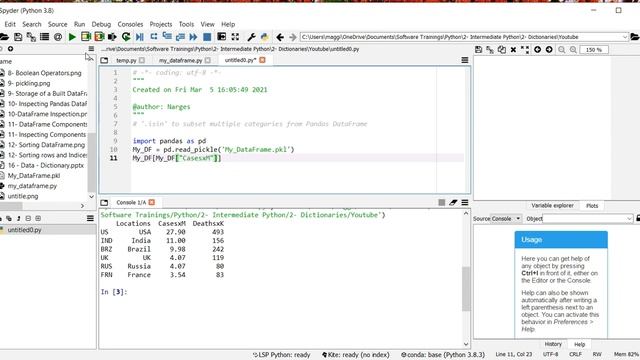
Task: Click the console vertical scrollbar
Action: point(466,289)
